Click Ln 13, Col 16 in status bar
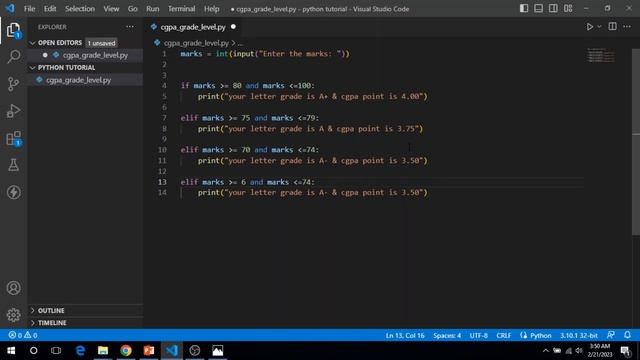The height and width of the screenshot is (360, 640). [x=405, y=336]
